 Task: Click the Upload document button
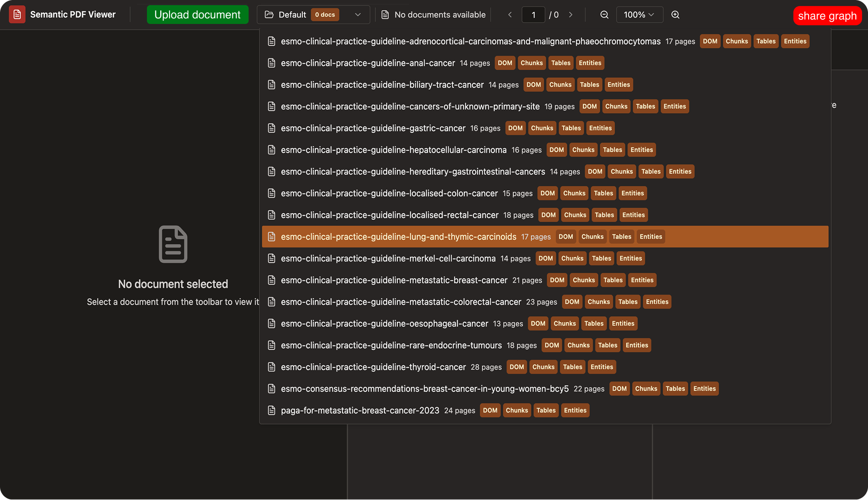[x=197, y=15]
